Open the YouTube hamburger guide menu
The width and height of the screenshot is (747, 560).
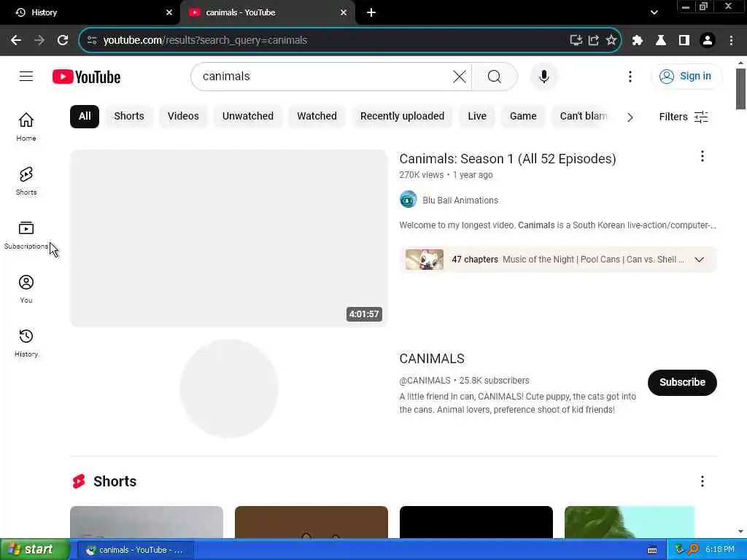26,76
